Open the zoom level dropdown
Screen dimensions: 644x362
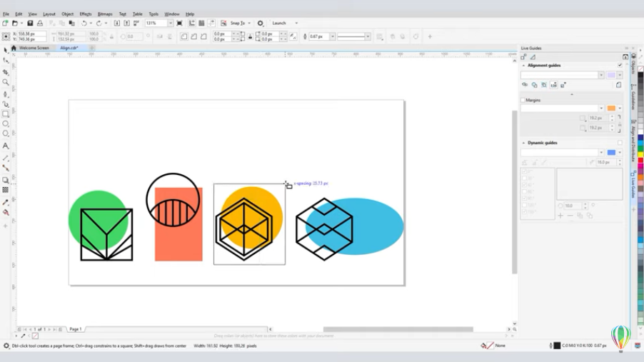[x=171, y=23]
